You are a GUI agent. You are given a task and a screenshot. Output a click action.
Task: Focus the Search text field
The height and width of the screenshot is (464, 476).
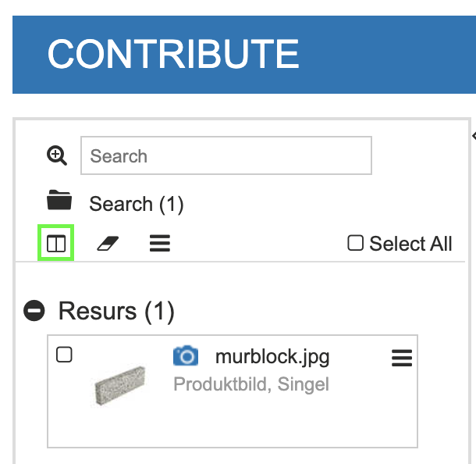tap(226, 156)
